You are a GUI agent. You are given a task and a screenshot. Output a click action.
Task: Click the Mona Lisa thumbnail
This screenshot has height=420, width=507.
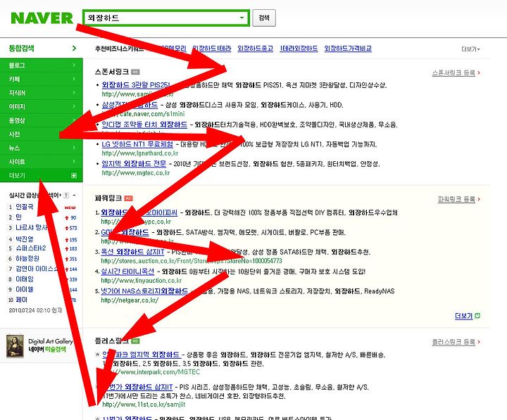[15, 345]
